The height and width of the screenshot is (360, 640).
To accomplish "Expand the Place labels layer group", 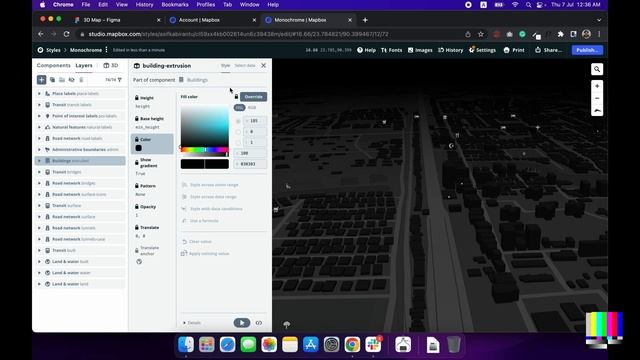I will point(40,93).
